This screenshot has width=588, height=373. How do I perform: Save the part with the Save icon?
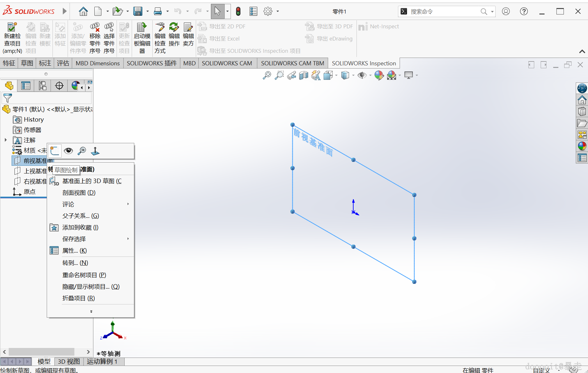138,12
